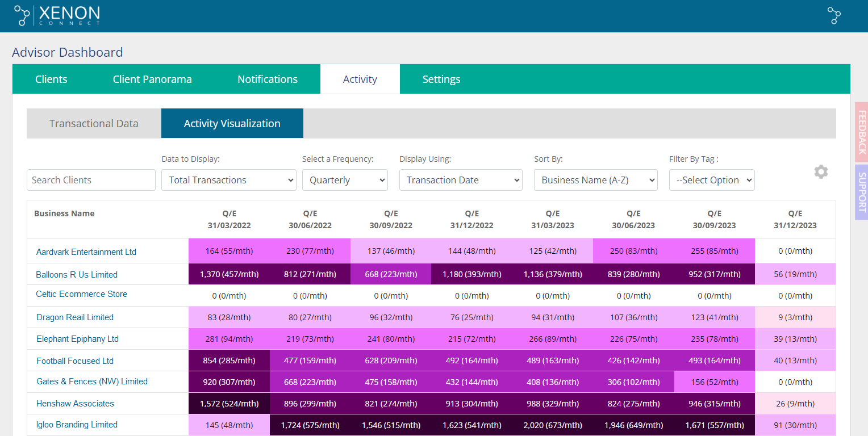Image resolution: width=868 pixels, height=436 pixels.
Task: Select the Transactional Data sub-tab
Action: [x=94, y=123]
